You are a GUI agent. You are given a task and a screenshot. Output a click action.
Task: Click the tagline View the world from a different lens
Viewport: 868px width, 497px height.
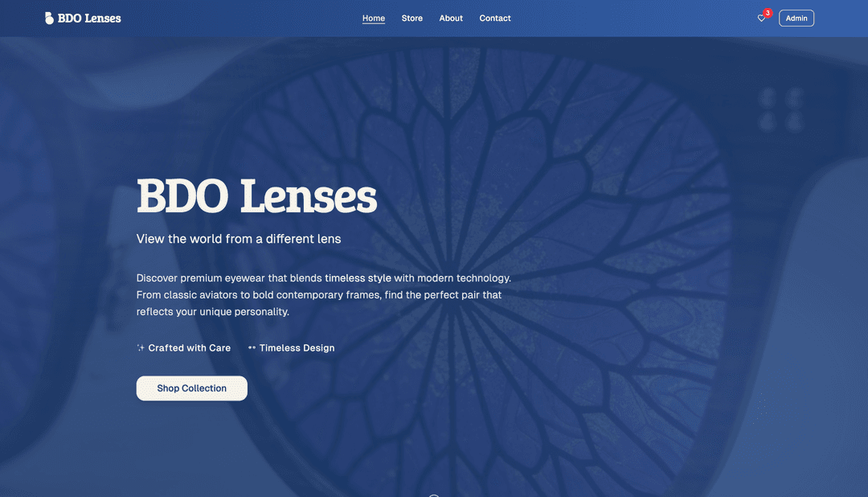[x=239, y=238]
